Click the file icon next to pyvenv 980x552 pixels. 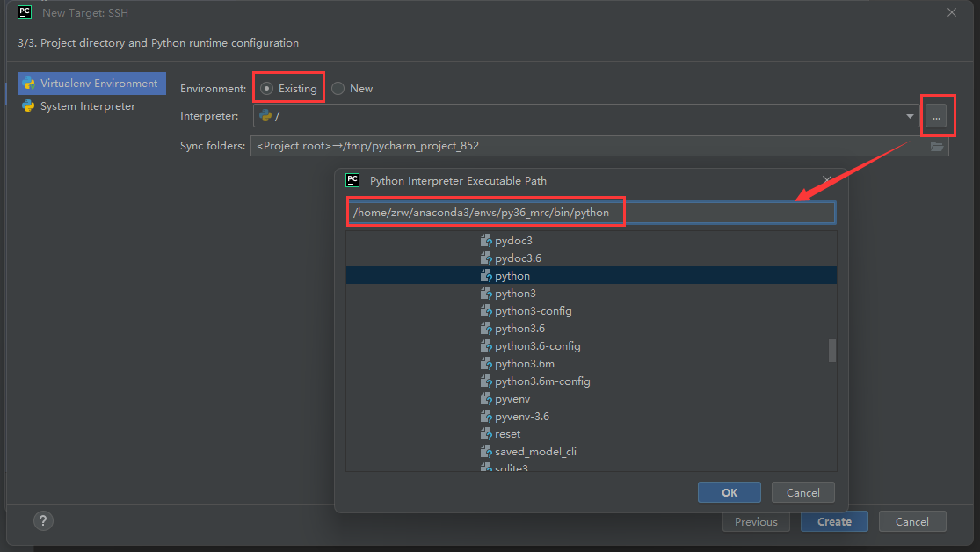pos(485,399)
